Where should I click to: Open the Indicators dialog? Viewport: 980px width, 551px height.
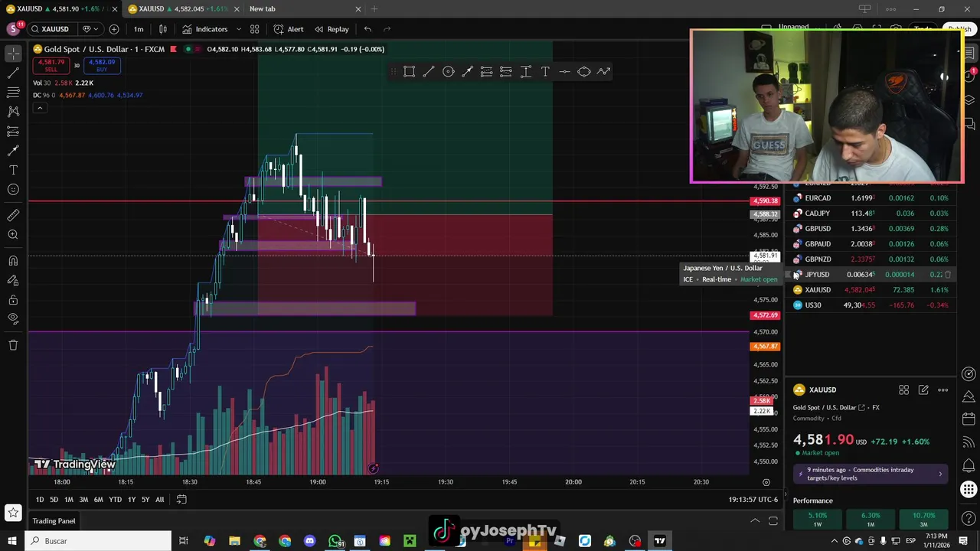pyautogui.click(x=204, y=29)
